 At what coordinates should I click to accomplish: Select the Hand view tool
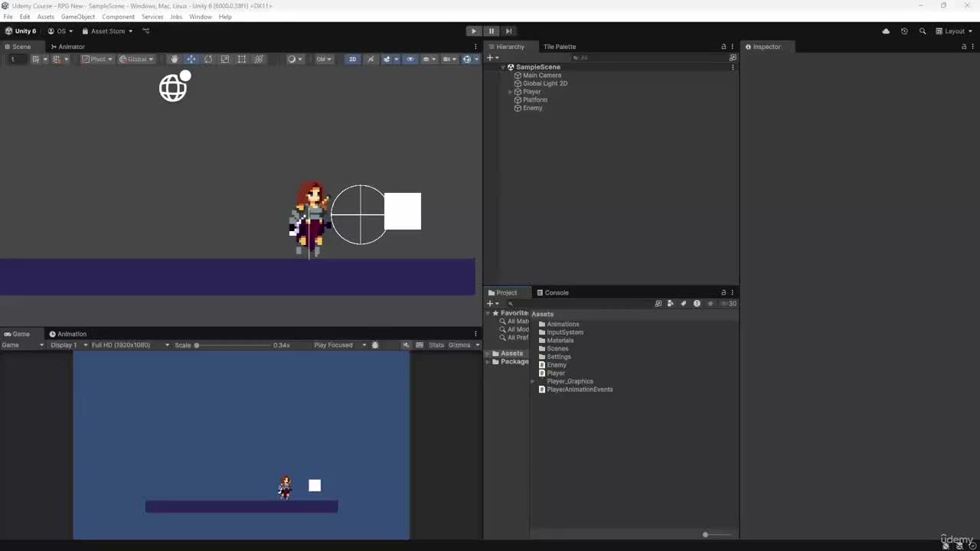[175, 59]
